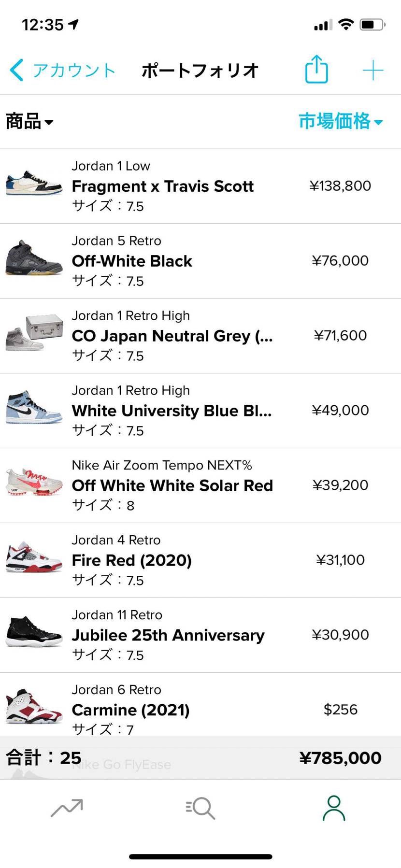401x868 pixels.
Task: Open the 市場価格 dropdown
Action: [340, 121]
